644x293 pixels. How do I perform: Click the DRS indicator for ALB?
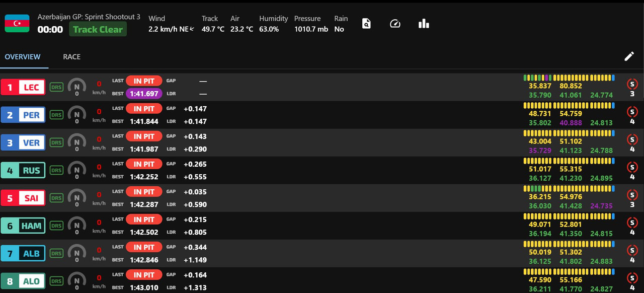coord(57,253)
